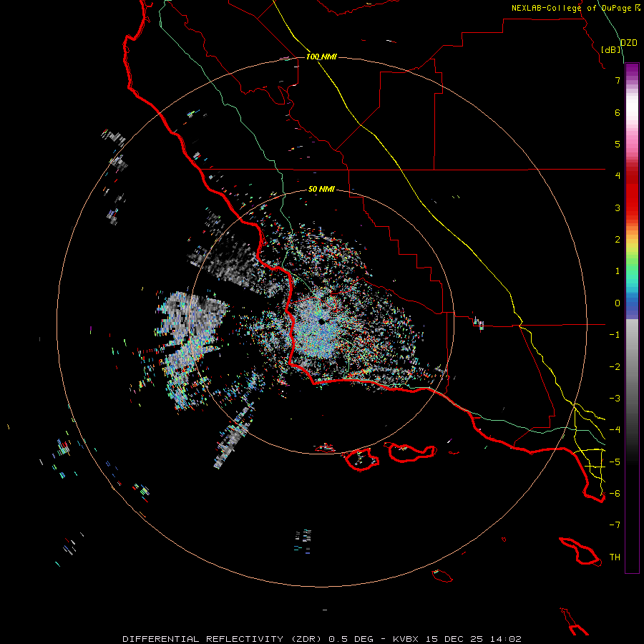
Task: Click the 15 DEC 25 date text
Action: pos(454,639)
